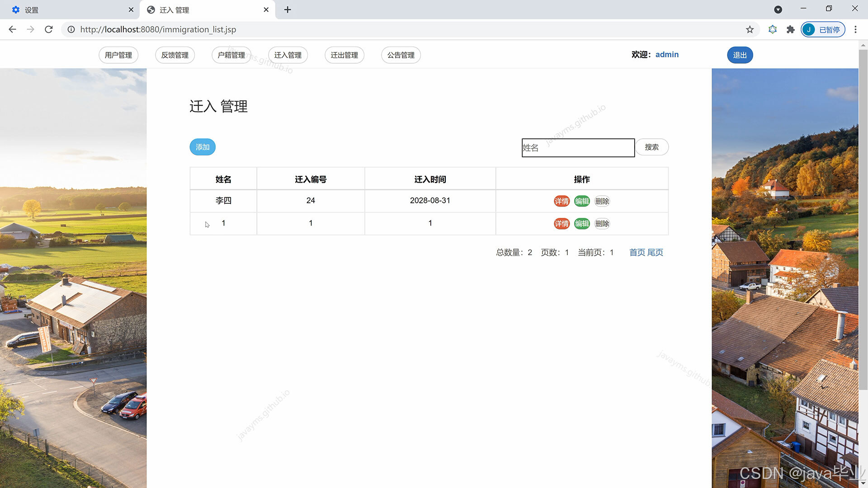Bookmark this page with the star icon
The image size is (868, 488).
pos(750,29)
